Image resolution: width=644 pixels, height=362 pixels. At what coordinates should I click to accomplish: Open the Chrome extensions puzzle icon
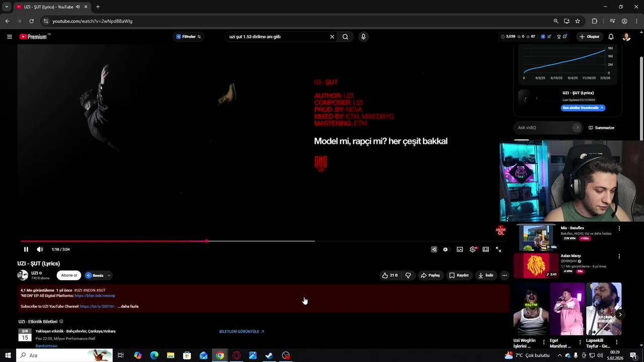click(x=595, y=21)
